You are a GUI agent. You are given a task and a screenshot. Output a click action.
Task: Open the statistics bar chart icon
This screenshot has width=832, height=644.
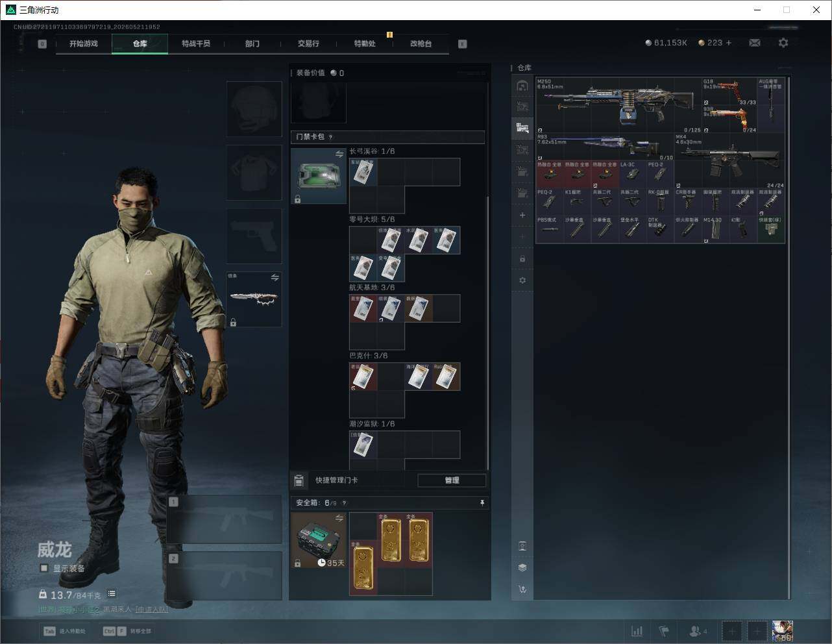click(x=637, y=631)
